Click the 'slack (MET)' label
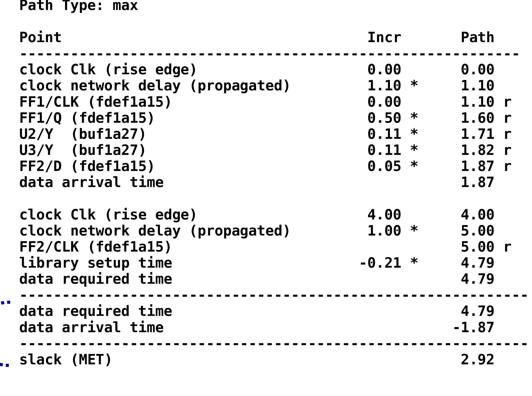Screen dimensions: 532x396 [65, 359]
